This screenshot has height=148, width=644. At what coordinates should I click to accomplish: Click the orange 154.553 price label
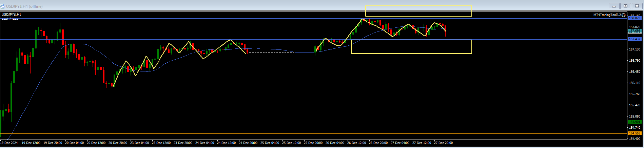tap(635, 133)
